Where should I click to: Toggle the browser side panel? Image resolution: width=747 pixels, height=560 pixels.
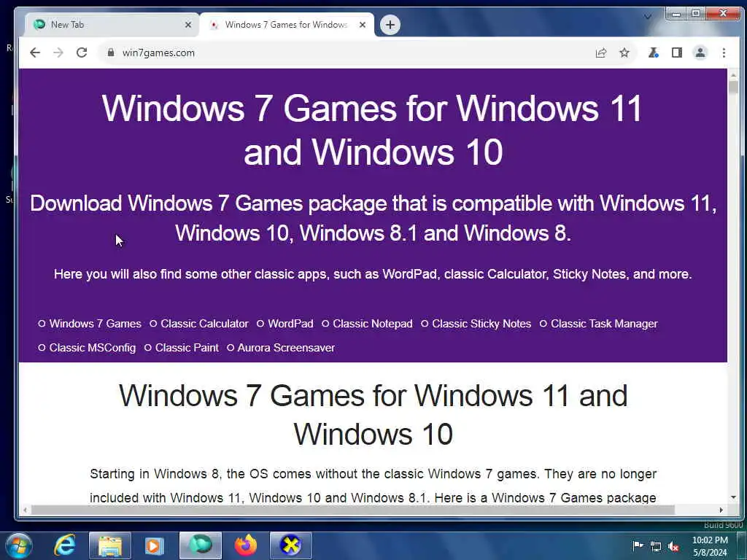pyautogui.click(x=676, y=52)
